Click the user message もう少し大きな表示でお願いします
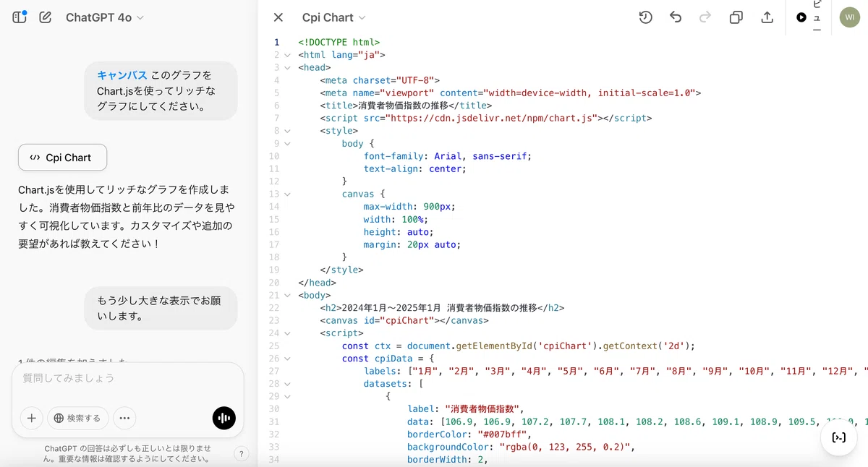 tap(160, 309)
